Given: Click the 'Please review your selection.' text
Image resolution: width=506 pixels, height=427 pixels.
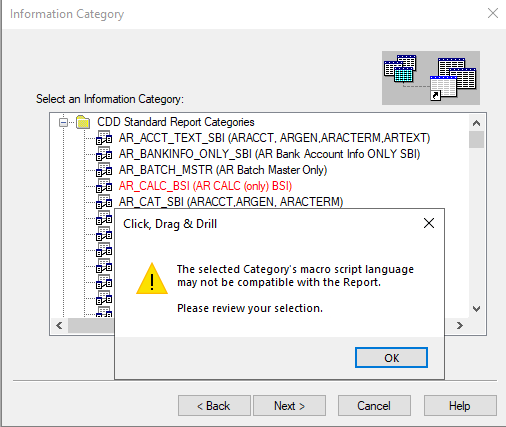Looking at the screenshot, I should (250, 308).
